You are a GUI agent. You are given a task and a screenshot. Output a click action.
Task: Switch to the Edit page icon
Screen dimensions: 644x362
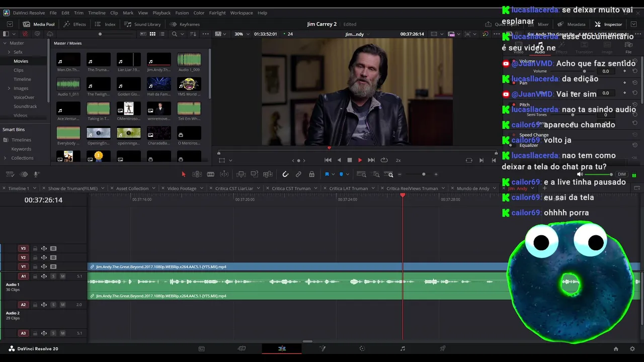(282, 348)
